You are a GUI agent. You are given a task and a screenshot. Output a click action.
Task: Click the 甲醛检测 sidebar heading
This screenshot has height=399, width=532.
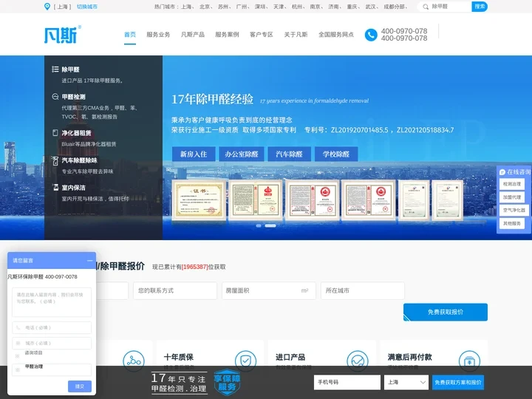pyautogui.click(x=73, y=97)
